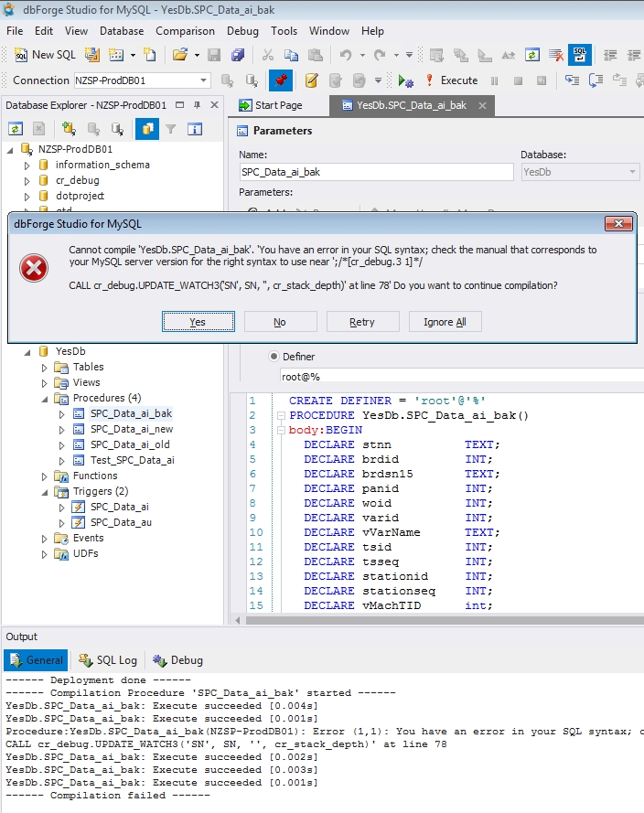Close the dbForge error dialog
Image resolution: width=644 pixels, height=813 pixels.
(618, 223)
